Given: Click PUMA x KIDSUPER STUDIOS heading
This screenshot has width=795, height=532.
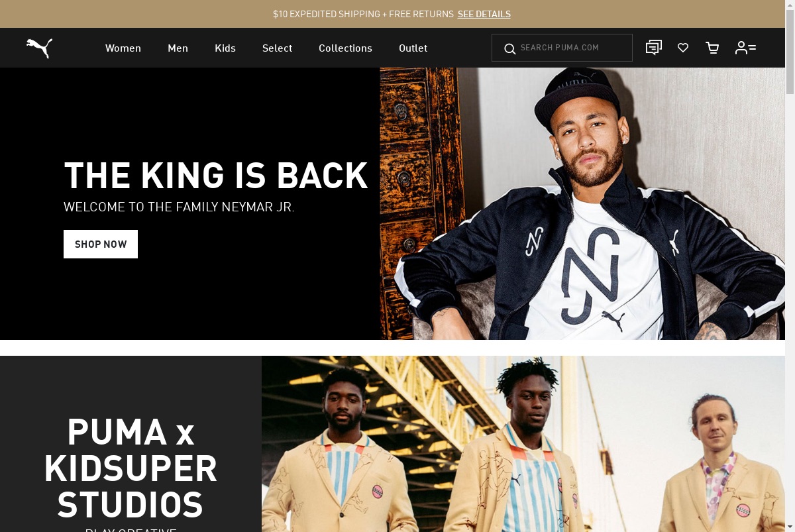Looking at the screenshot, I should tap(131, 468).
